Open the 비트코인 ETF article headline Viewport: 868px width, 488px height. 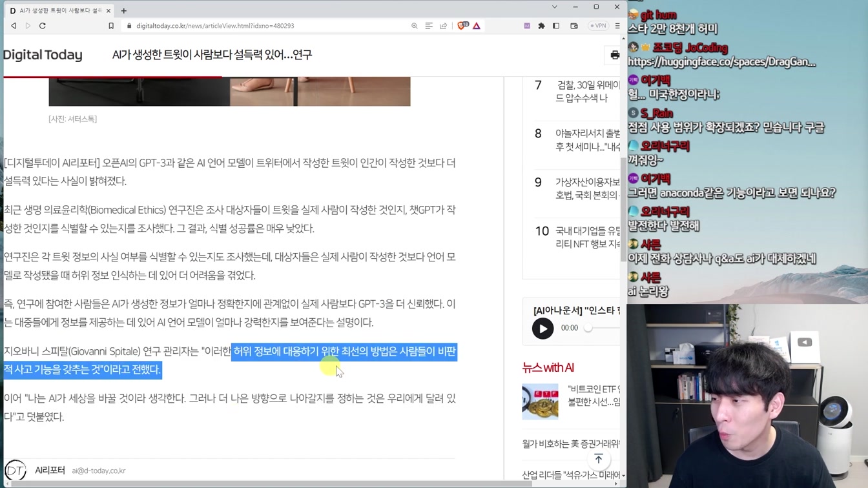click(x=594, y=395)
